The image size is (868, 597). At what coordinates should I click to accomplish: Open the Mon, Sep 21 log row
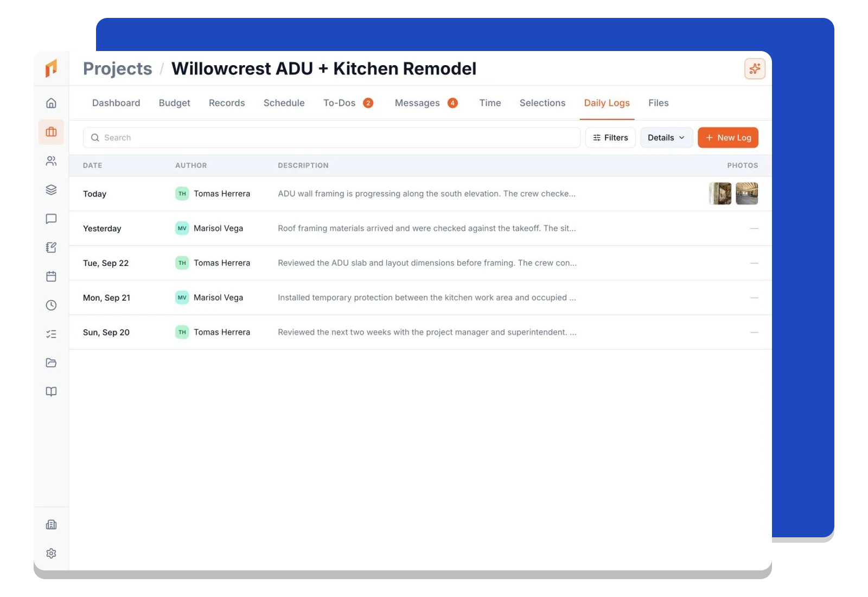coord(420,297)
